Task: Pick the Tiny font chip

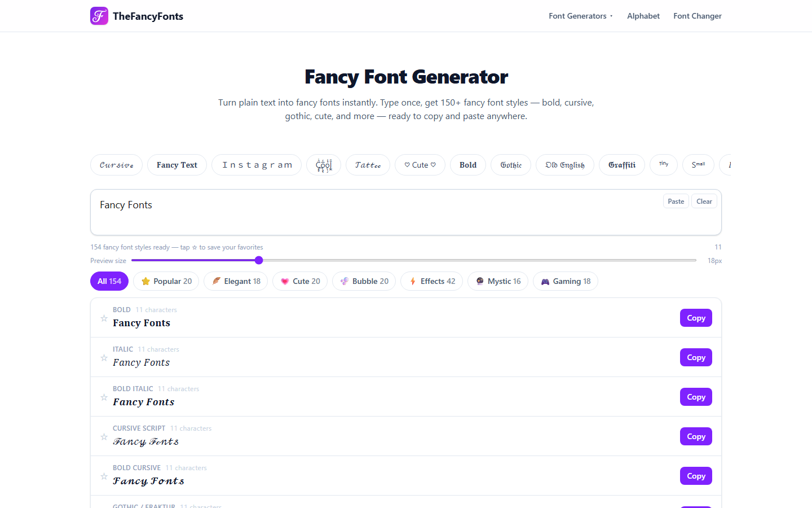Action: 664,165
